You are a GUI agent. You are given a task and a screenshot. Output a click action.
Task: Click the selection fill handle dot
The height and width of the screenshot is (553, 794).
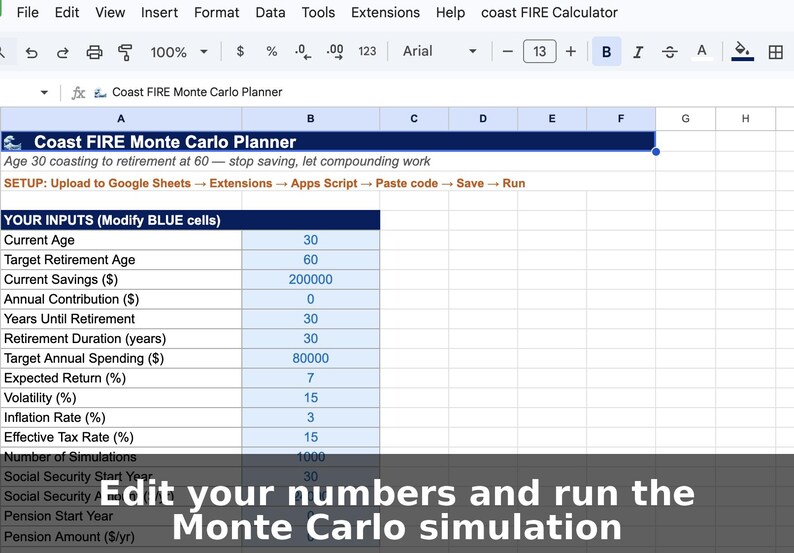coord(656,151)
